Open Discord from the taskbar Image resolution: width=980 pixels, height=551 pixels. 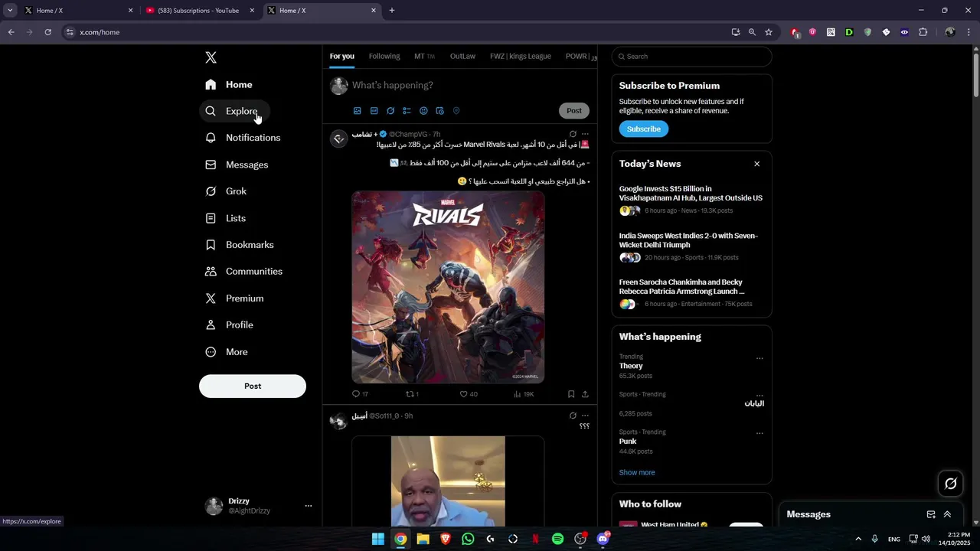(x=603, y=539)
